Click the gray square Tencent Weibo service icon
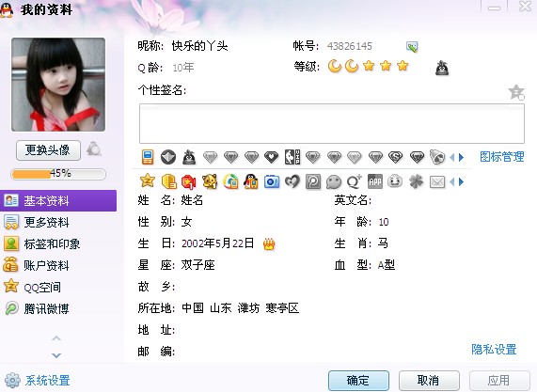This screenshot has width=537, height=392. point(313,181)
